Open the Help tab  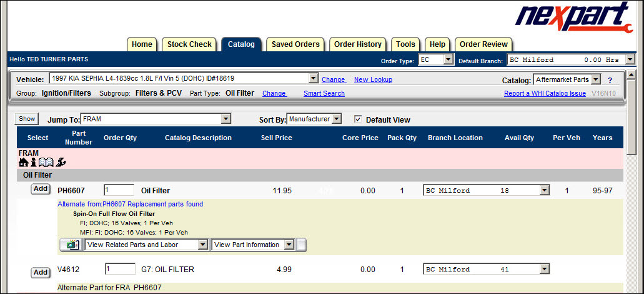[x=437, y=44]
